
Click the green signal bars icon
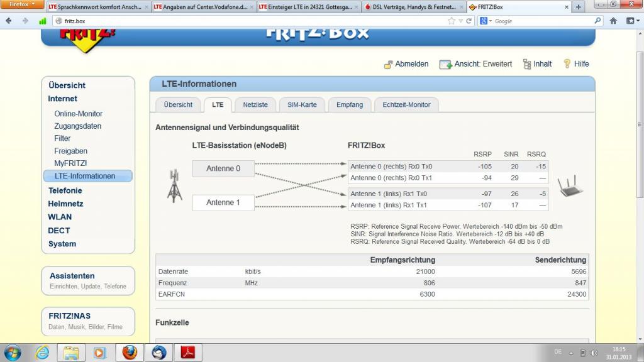tap(42, 21)
